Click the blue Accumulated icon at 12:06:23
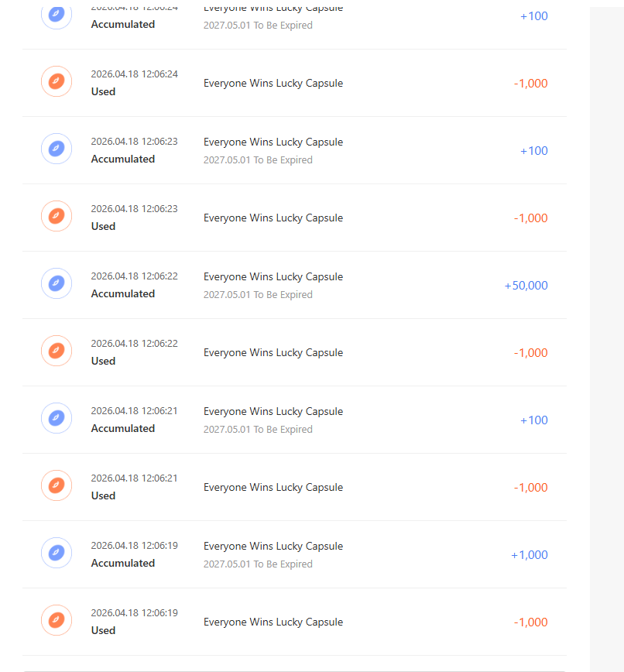 point(57,149)
